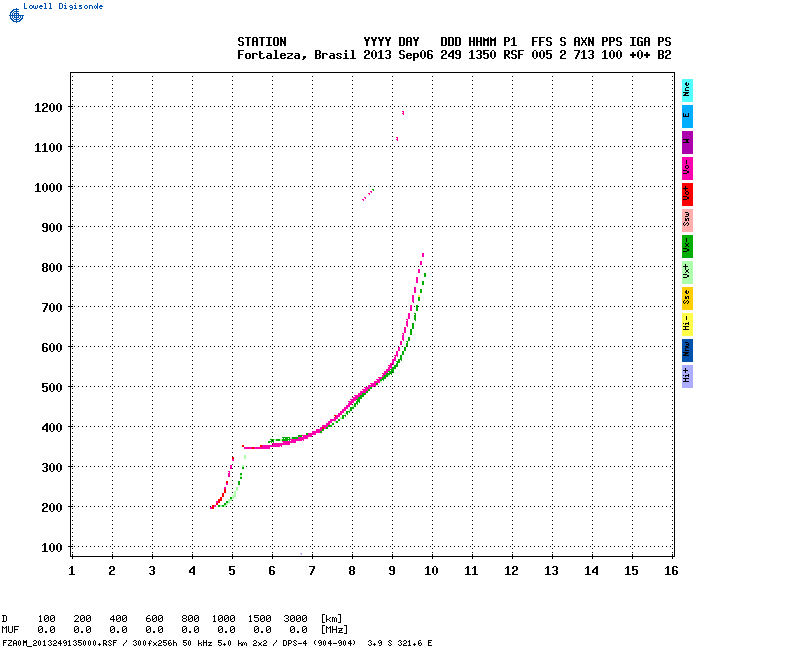This screenshot has width=800, height=650.
Task: Click the DPS-4 model text in footer
Action: tap(293, 643)
